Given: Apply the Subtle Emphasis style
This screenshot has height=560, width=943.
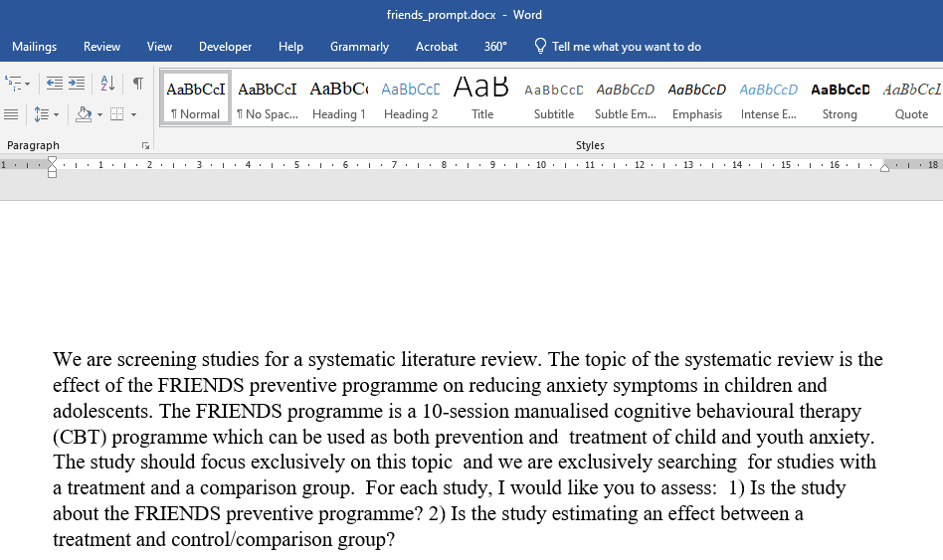Looking at the screenshot, I should click(x=626, y=98).
